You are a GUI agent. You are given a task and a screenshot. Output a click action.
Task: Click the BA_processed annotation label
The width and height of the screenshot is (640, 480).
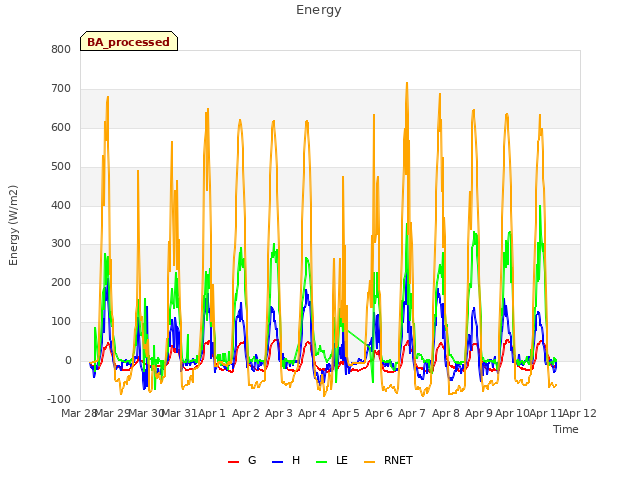point(129,42)
